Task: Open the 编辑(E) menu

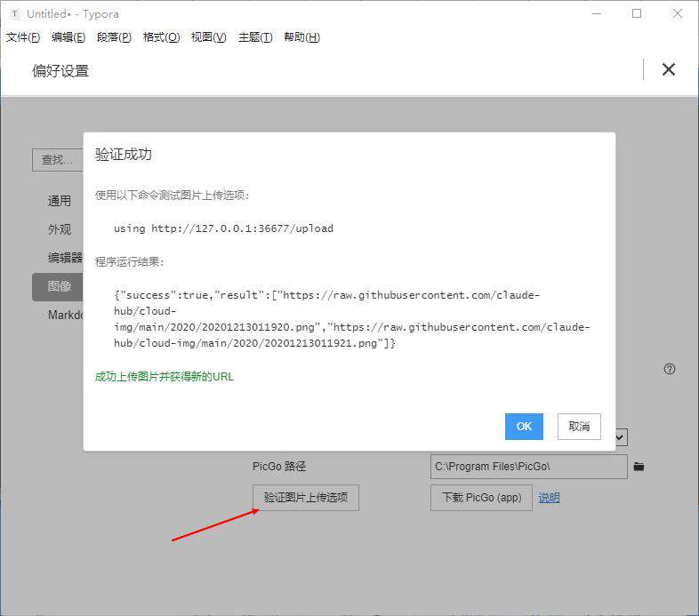Action: click(x=68, y=37)
